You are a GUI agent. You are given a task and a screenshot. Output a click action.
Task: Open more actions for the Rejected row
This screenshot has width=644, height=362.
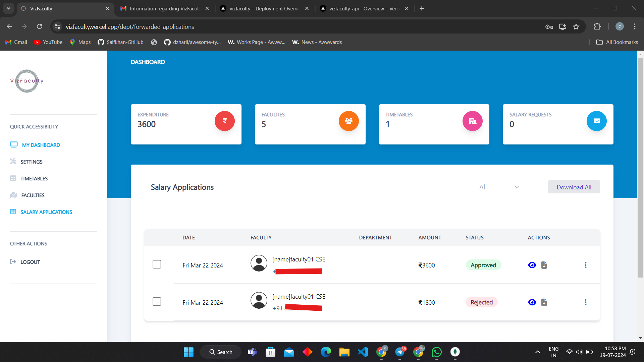coord(586,302)
